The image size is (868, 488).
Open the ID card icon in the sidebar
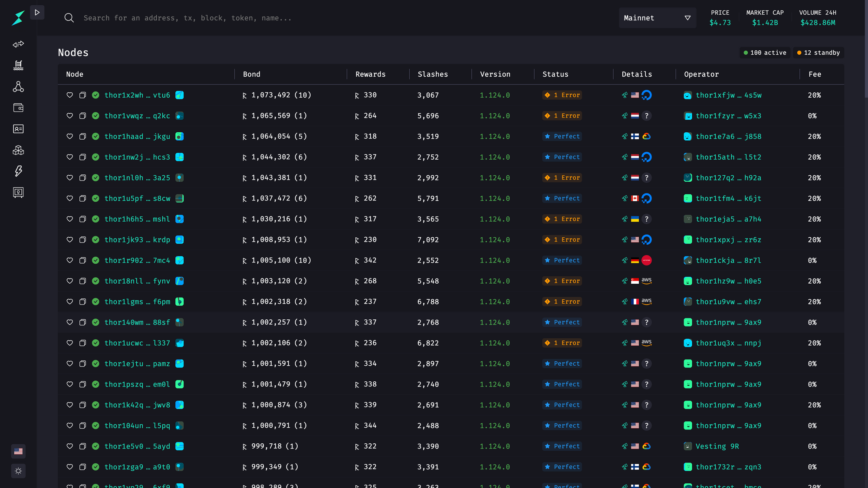[x=18, y=129]
